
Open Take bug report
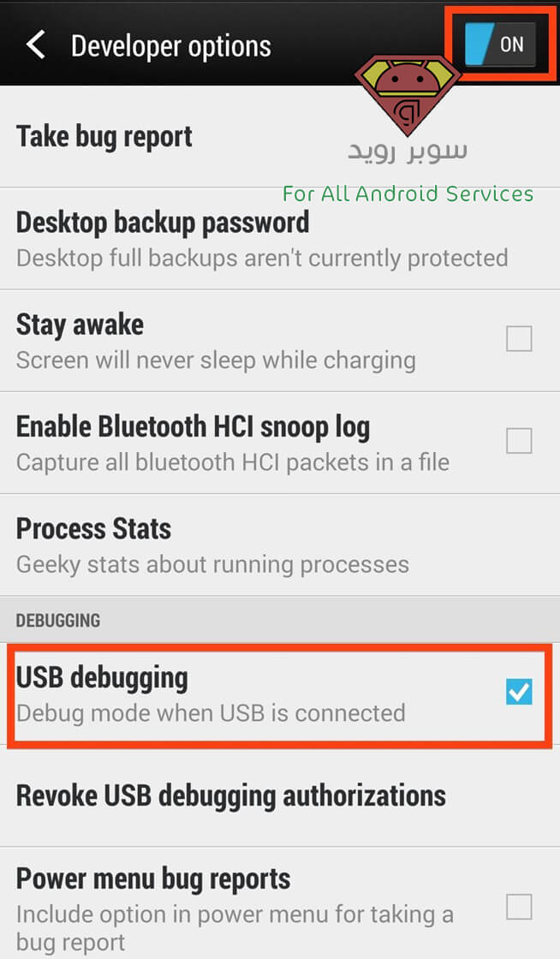(280, 136)
